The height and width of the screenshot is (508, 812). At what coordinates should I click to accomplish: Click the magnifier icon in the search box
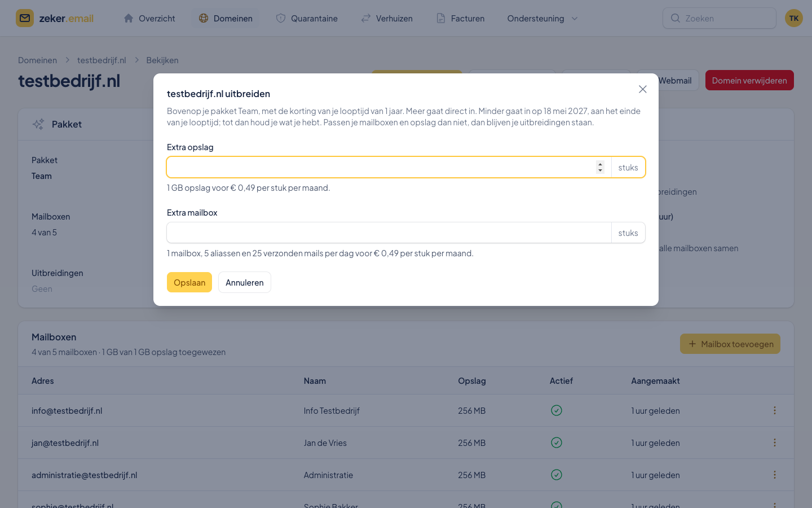(675, 18)
